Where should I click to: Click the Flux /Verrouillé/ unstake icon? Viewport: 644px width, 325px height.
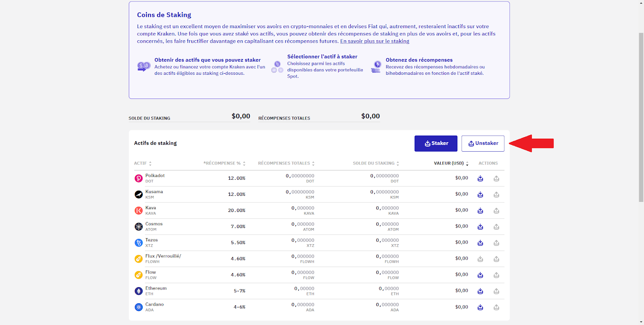click(x=496, y=259)
